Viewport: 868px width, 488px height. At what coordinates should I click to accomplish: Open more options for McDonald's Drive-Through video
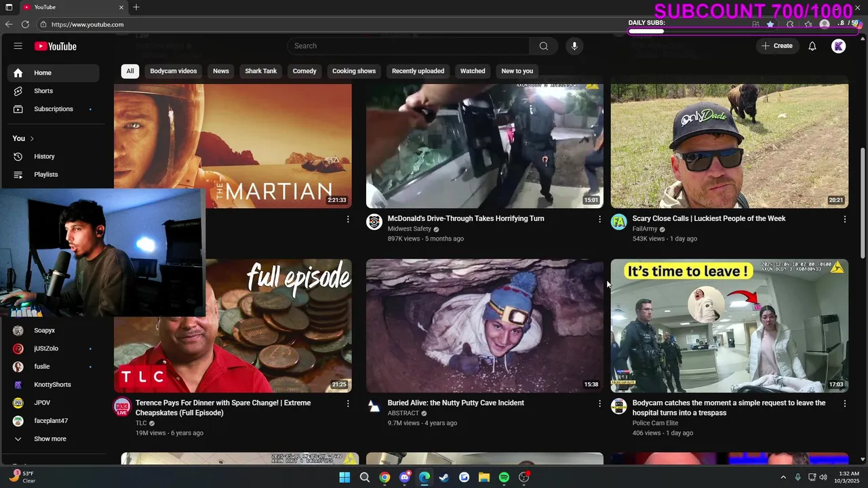tap(599, 219)
